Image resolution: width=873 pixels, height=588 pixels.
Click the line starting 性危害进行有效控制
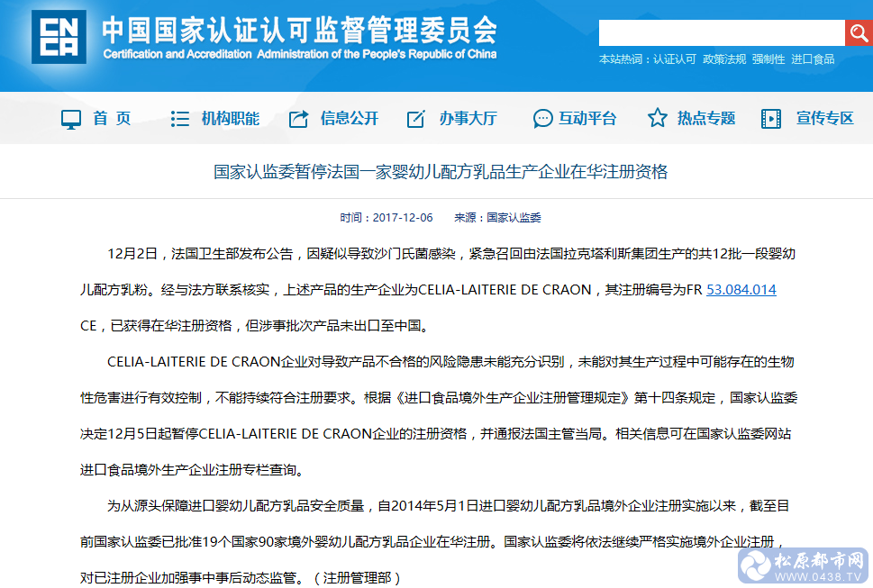439,398
